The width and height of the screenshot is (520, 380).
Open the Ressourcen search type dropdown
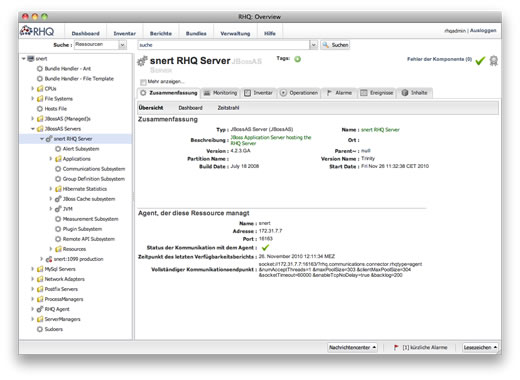123,45
